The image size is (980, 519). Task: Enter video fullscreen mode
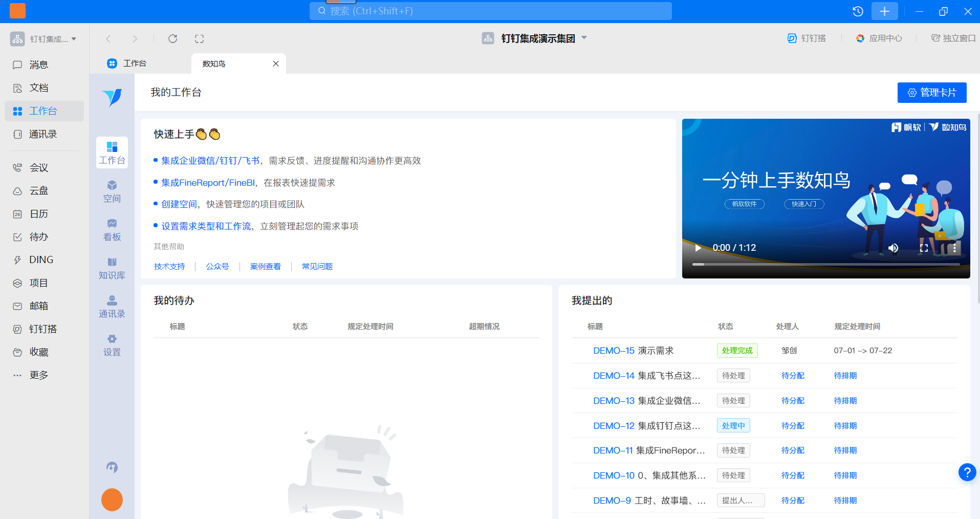[924, 248]
